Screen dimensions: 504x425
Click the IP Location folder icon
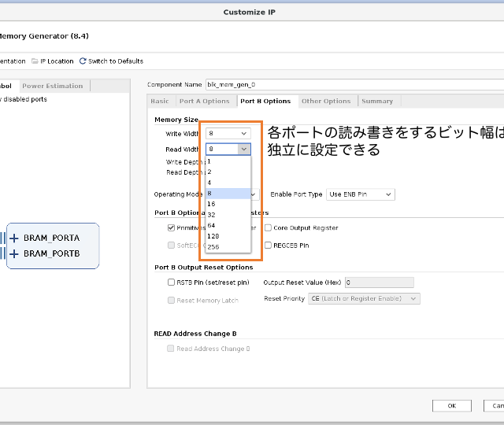[34, 61]
